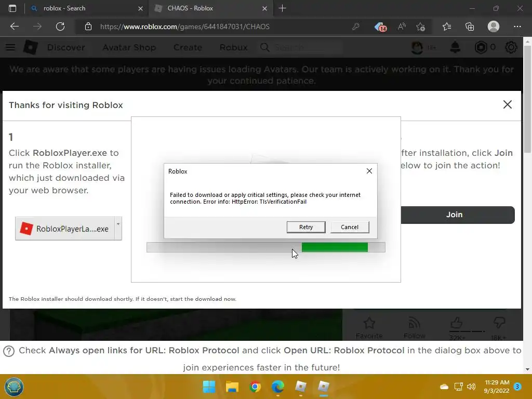This screenshot has width=532, height=399.
Task: Open the weather cloud tray icon
Action: point(444,387)
